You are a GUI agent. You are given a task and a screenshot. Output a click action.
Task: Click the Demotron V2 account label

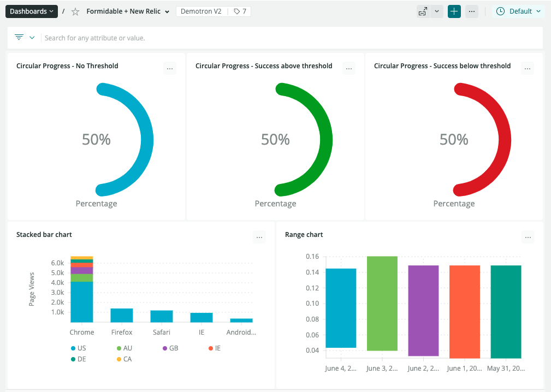(x=201, y=11)
